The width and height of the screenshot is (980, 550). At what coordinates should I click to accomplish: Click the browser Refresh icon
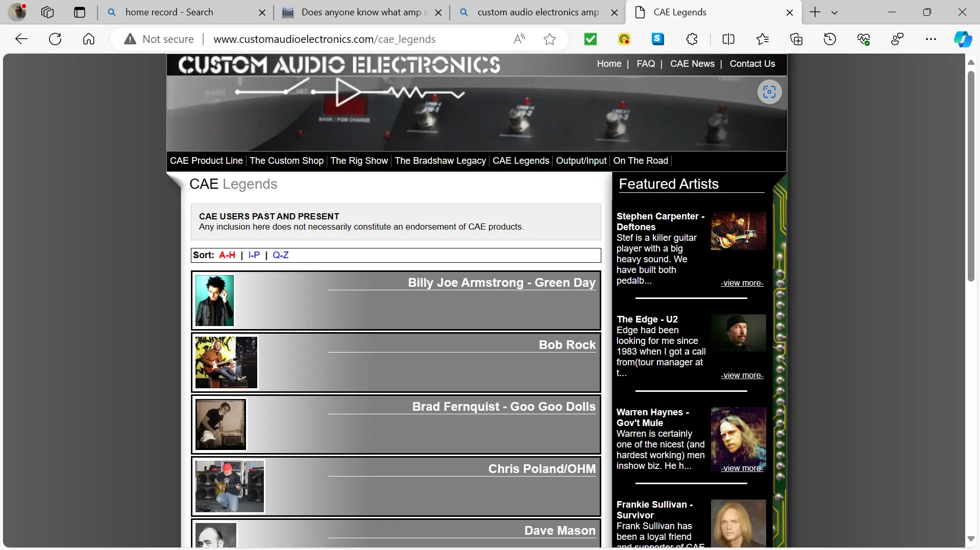click(x=55, y=39)
